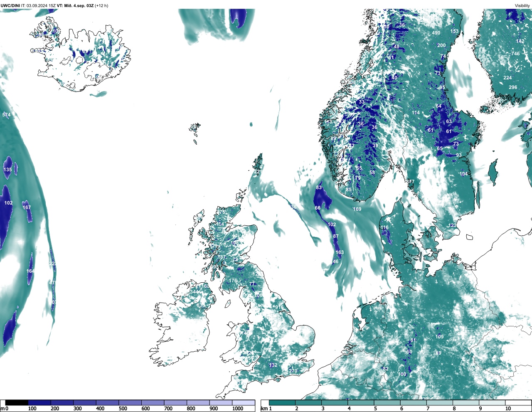Click the 'km' unit label on legend
The image size is (532, 412).
point(264,409)
